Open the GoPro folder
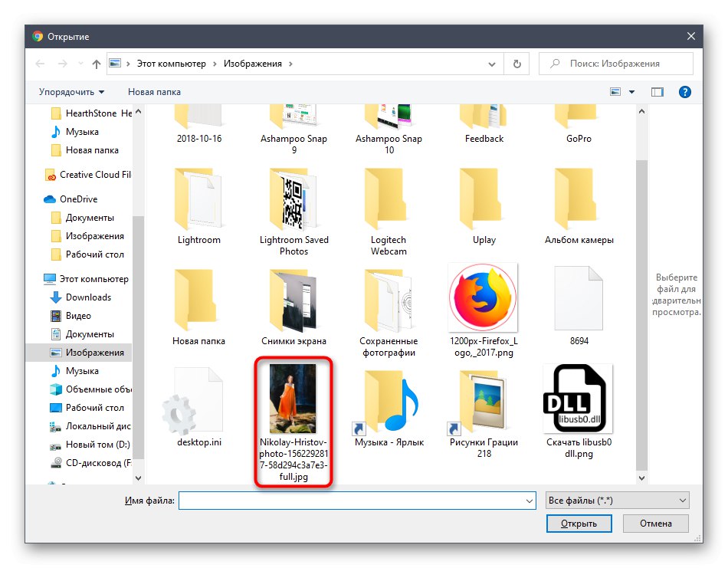The height and width of the screenshot is (568, 728). tap(579, 124)
